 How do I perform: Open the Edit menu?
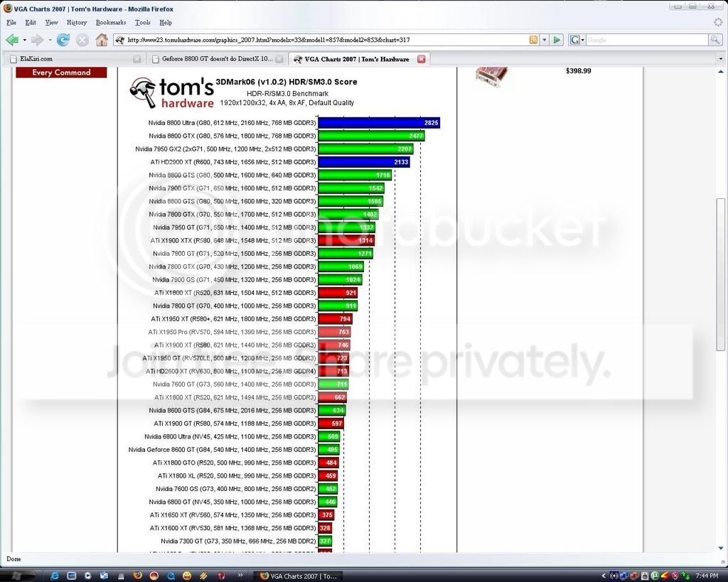(31, 22)
